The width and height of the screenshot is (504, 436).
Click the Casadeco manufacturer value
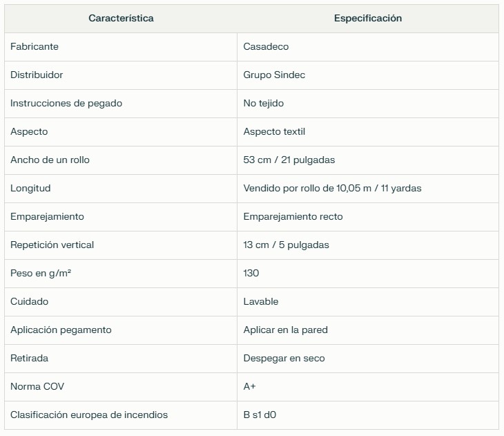266,47
